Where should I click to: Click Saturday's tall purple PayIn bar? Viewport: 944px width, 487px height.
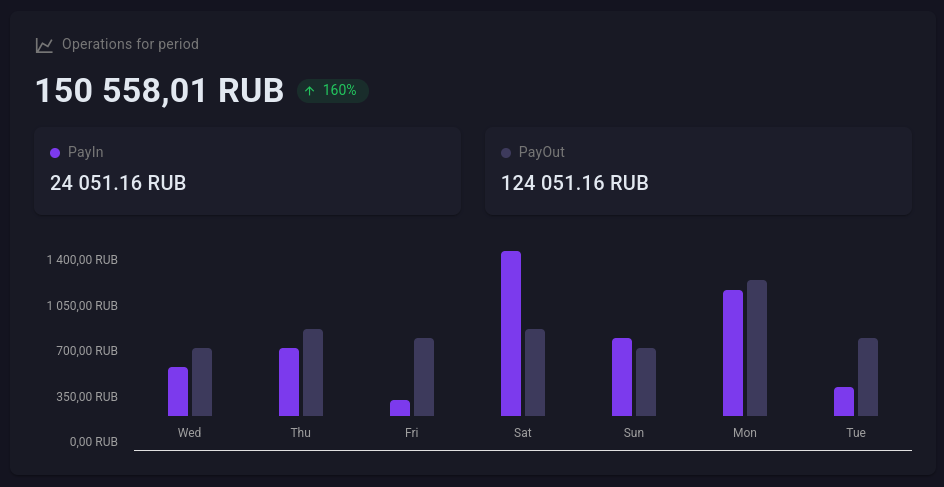511,333
